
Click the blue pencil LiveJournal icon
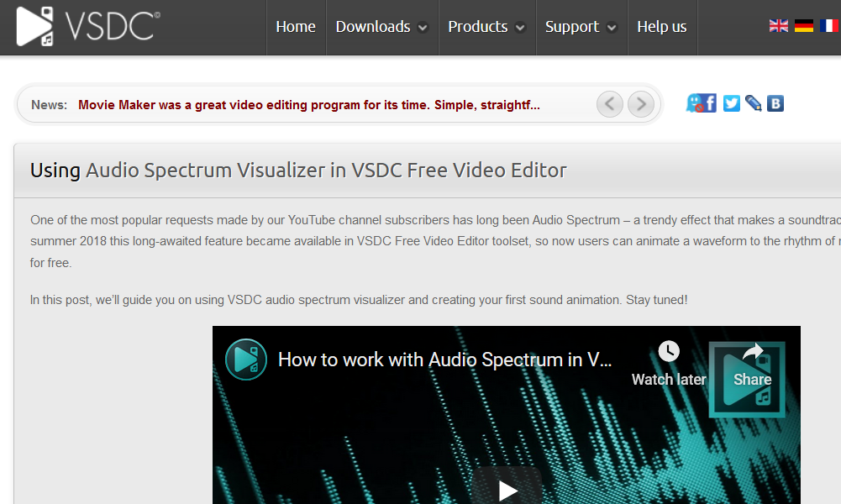754,103
